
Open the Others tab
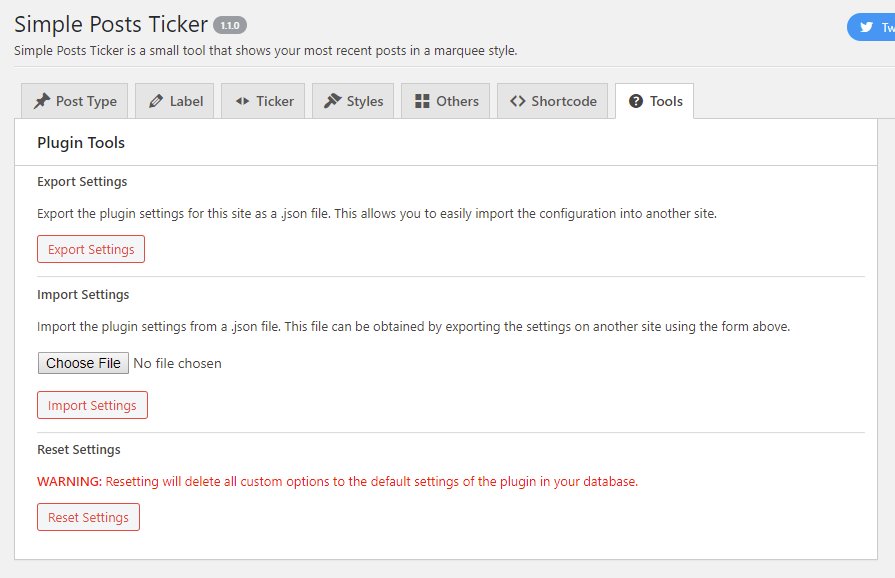click(445, 101)
